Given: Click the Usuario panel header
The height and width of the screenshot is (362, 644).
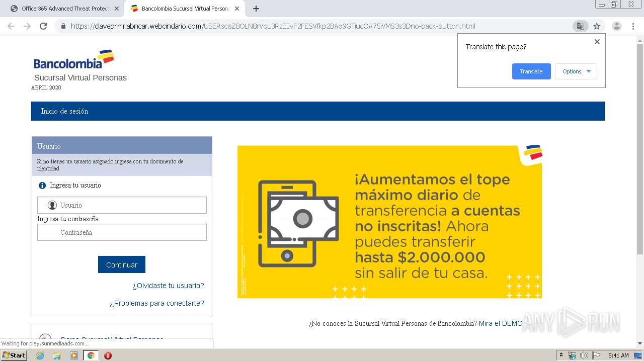Looking at the screenshot, I should click(122, 146).
